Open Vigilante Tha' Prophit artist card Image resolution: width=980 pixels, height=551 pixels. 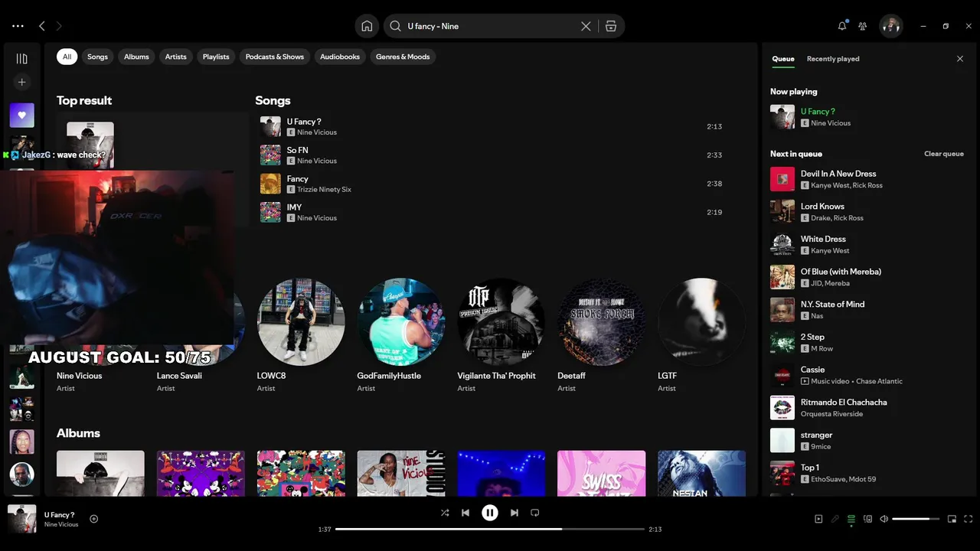tap(501, 337)
